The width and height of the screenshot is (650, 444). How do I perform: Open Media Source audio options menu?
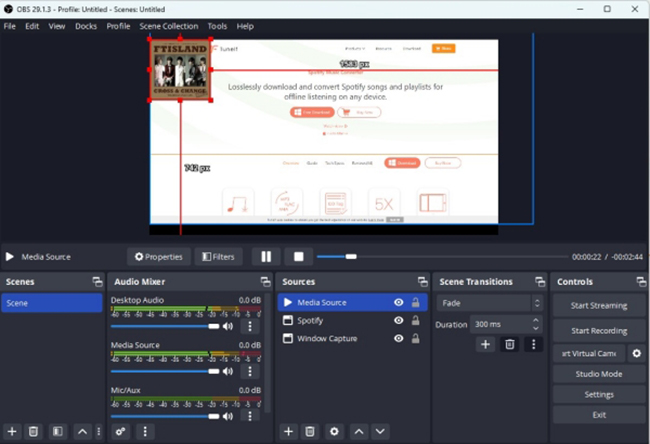click(250, 371)
